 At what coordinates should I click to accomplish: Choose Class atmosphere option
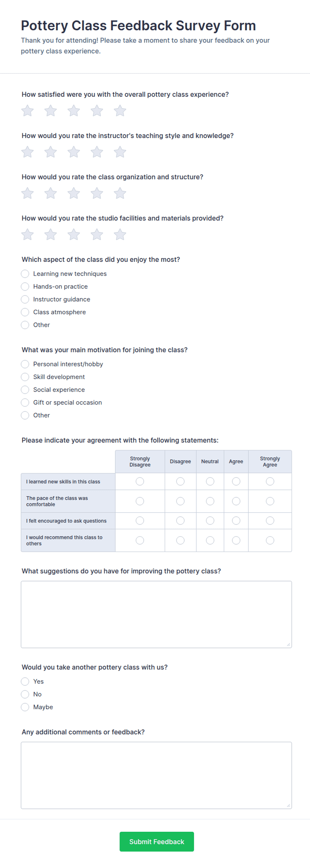point(25,312)
